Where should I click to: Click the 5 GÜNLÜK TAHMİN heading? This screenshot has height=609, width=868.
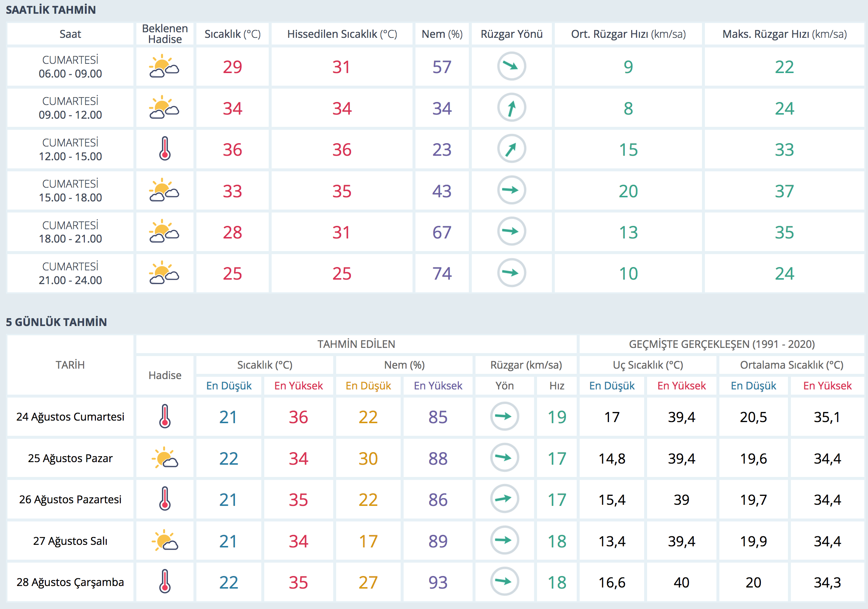point(56,322)
